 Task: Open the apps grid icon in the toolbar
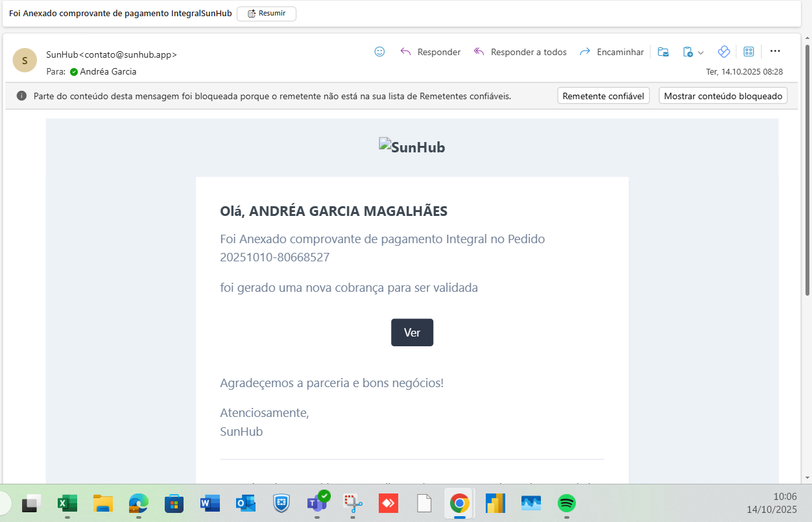(748, 52)
